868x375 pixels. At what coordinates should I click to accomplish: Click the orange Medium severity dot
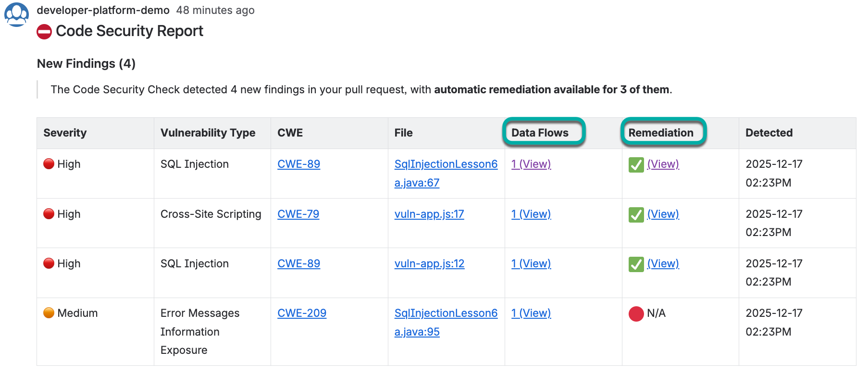(x=49, y=313)
